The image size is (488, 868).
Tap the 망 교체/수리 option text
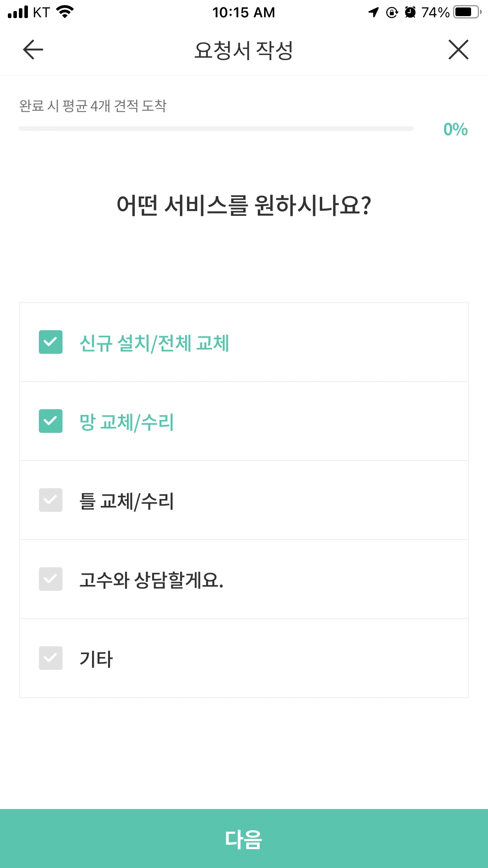[127, 422]
